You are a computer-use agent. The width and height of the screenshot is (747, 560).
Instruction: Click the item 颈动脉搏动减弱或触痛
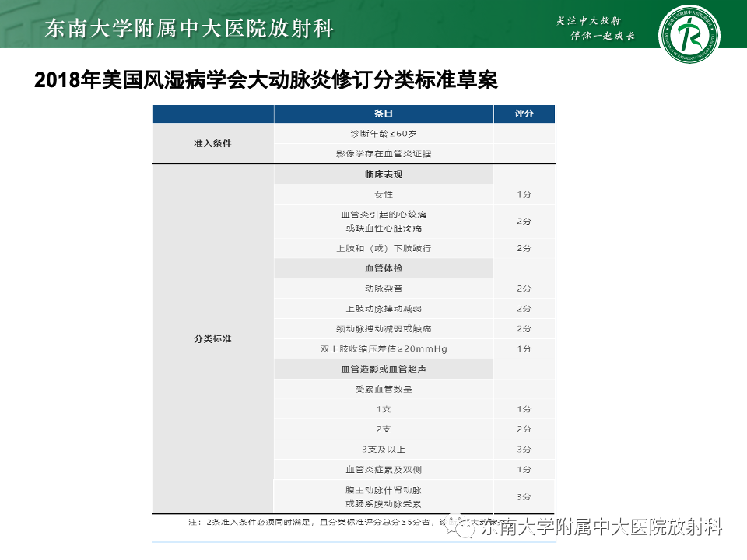(x=384, y=329)
